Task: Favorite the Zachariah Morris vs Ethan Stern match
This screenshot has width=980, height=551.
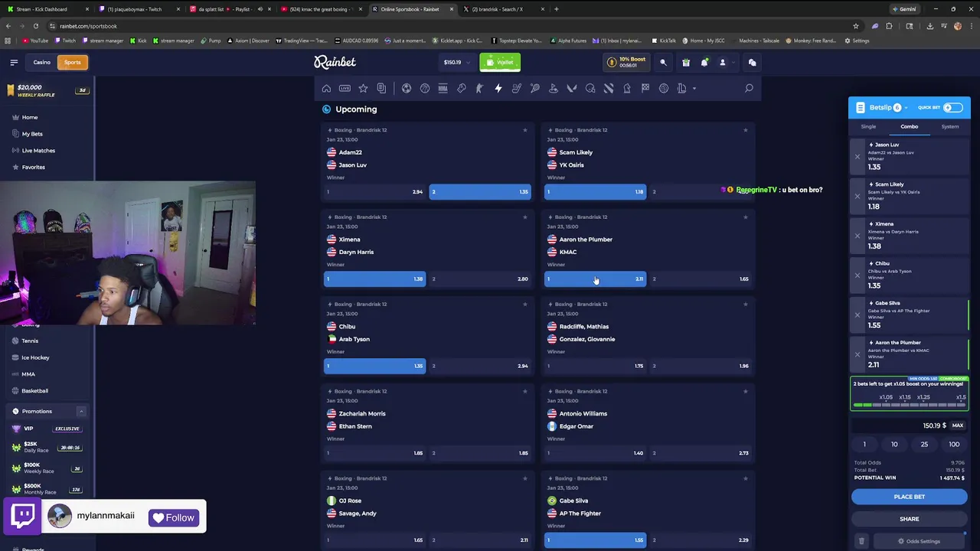Action: (x=524, y=392)
